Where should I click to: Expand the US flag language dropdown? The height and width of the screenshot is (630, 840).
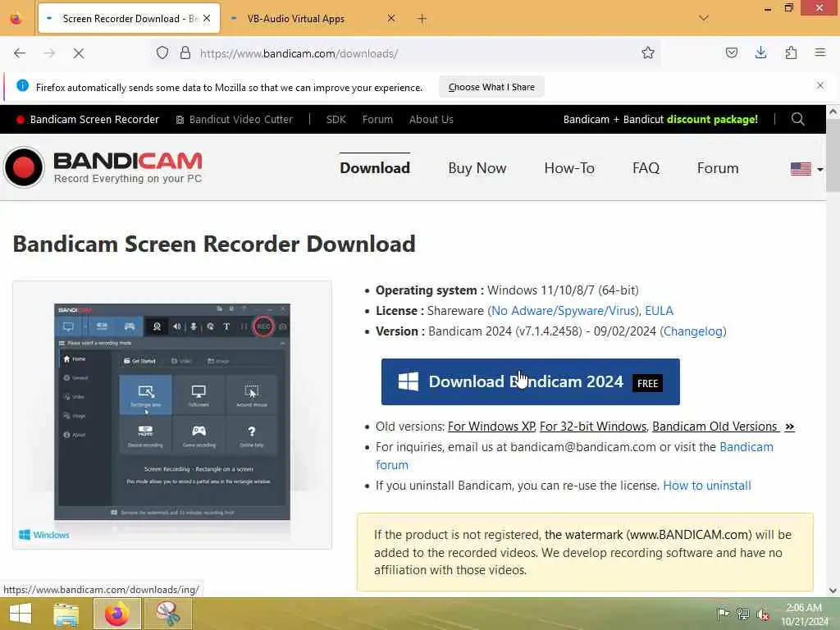[x=807, y=169]
